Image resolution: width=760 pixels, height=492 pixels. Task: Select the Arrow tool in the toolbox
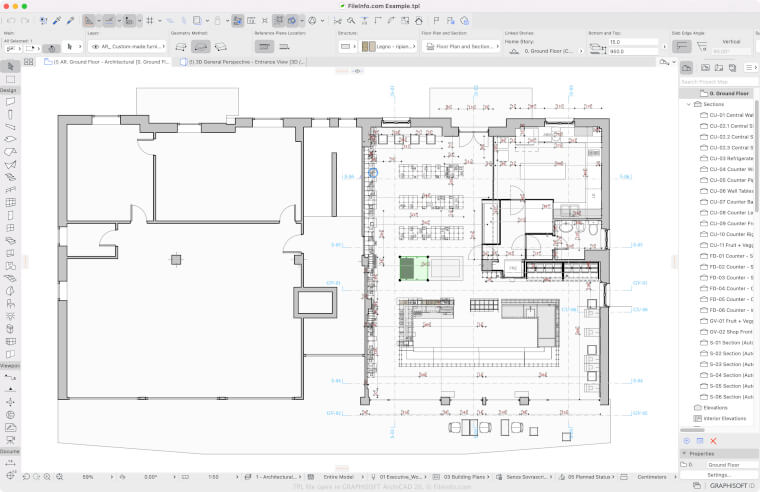point(10,67)
